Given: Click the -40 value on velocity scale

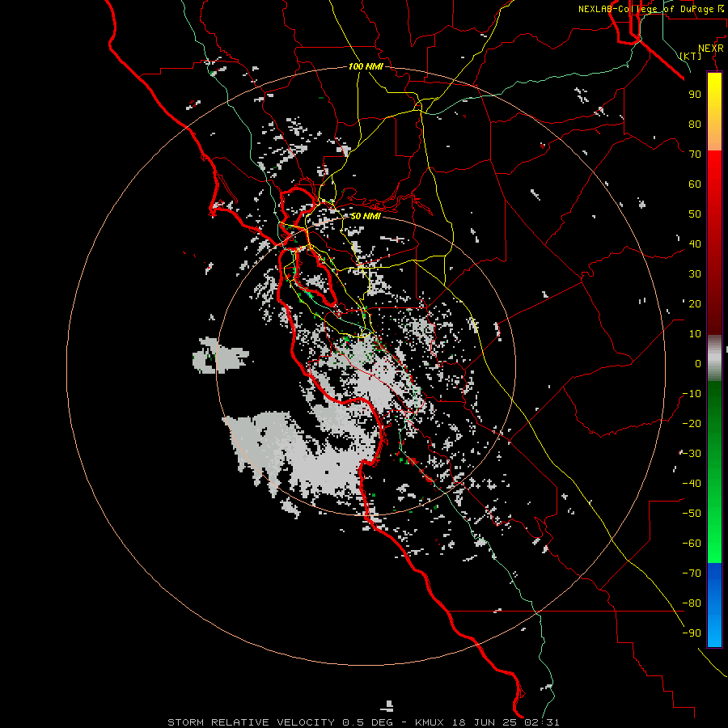Looking at the screenshot, I should click(692, 484).
